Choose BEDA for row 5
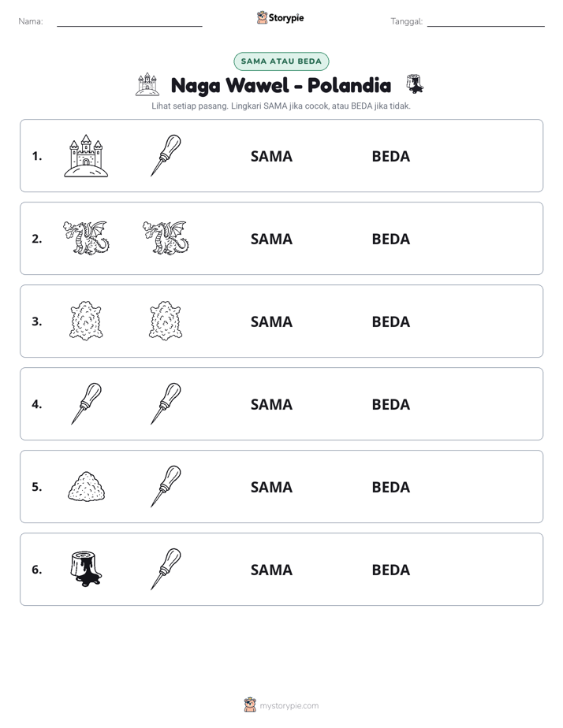 (x=390, y=487)
